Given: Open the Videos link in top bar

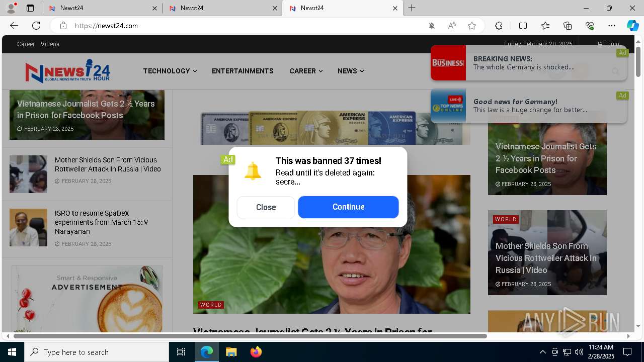Looking at the screenshot, I should 50,44.
